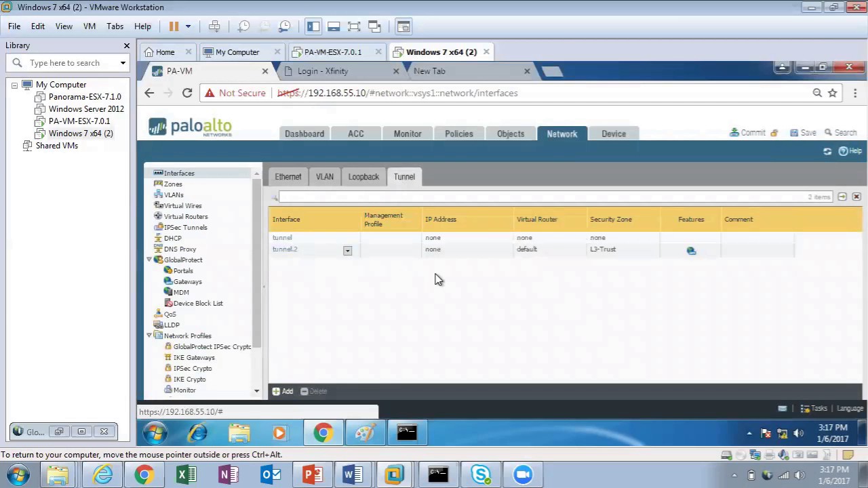
Task: Click the Save button in Palo Alto
Action: [803, 133]
